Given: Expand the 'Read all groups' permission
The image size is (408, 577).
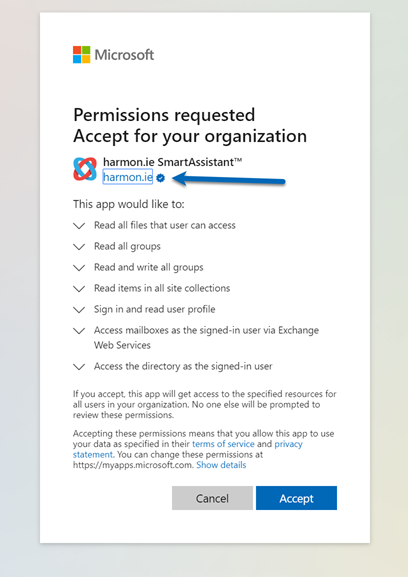Looking at the screenshot, I should tap(79, 247).
